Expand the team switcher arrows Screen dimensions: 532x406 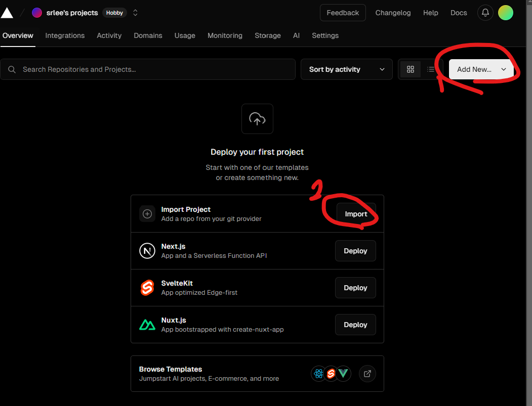(135, 13)
